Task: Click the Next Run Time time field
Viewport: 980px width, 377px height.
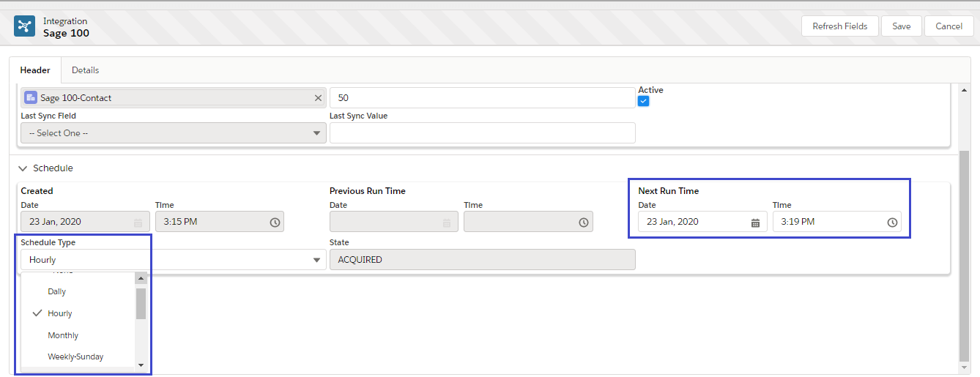Action: (836, 222)
